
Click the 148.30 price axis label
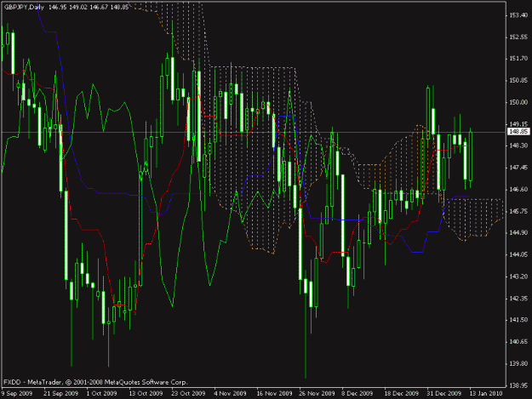[x=518, y=145]
